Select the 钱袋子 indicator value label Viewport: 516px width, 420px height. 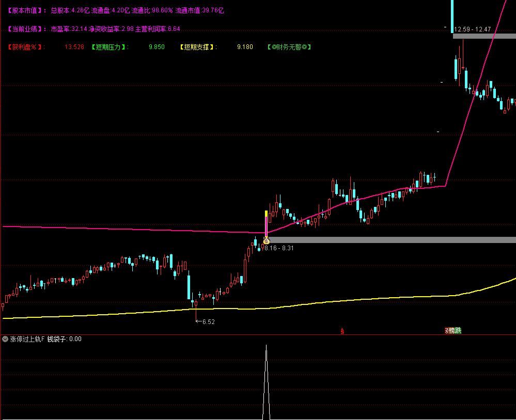64,339
